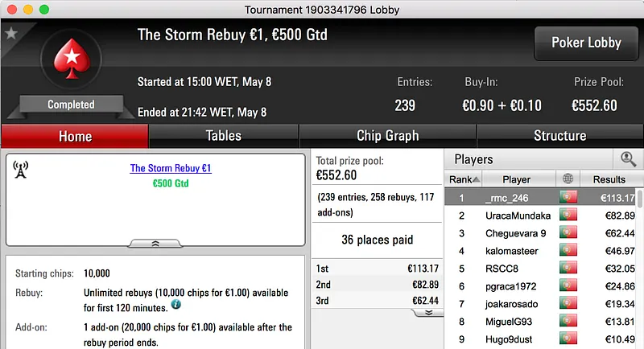Click the flag beside _rmc_246
The height and width of the screenshot is (349, 644).
[569, 198]
